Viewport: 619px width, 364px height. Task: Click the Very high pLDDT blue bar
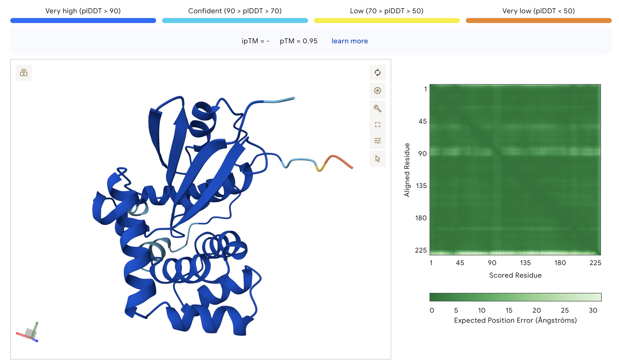coord(83,21)
